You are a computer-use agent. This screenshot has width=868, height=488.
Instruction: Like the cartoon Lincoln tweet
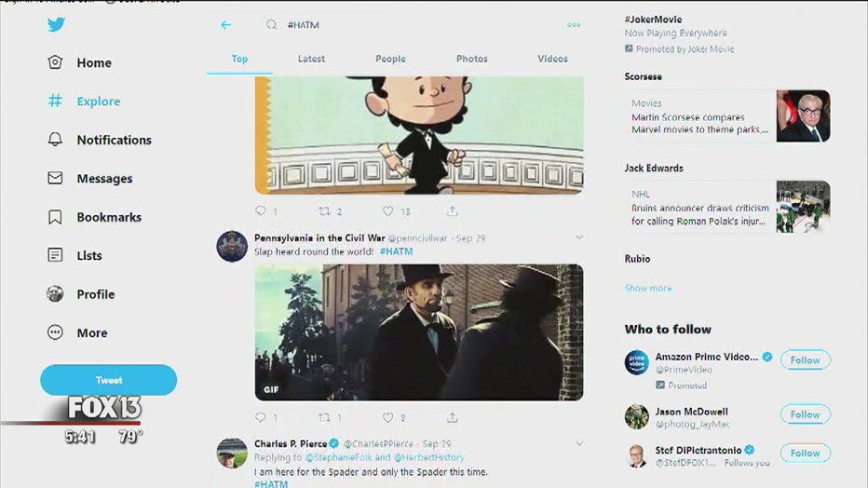(x=388, y=210)
